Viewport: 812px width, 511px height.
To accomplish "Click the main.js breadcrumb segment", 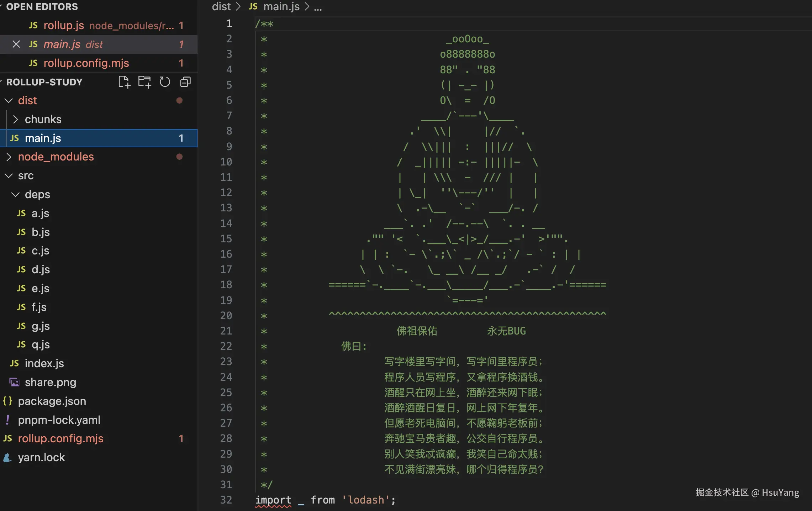I will point(281,6).
